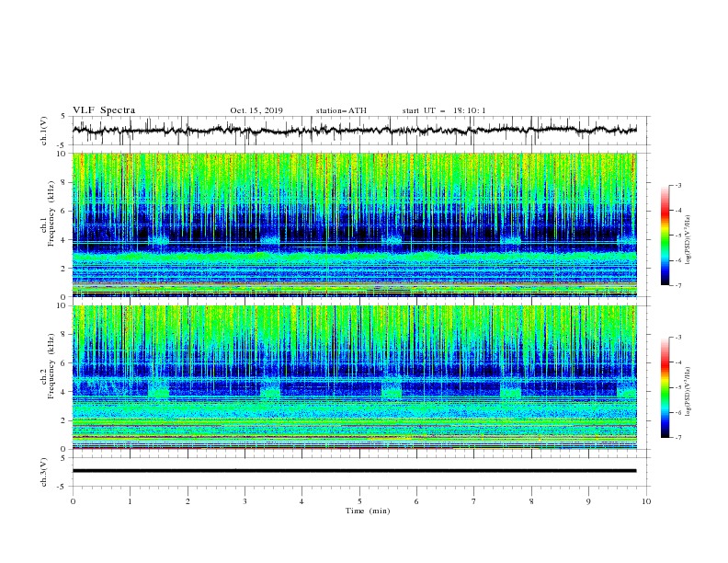Click time axis tick label "6"
This screenshot has width=728, height=563.
pos(416,501)
